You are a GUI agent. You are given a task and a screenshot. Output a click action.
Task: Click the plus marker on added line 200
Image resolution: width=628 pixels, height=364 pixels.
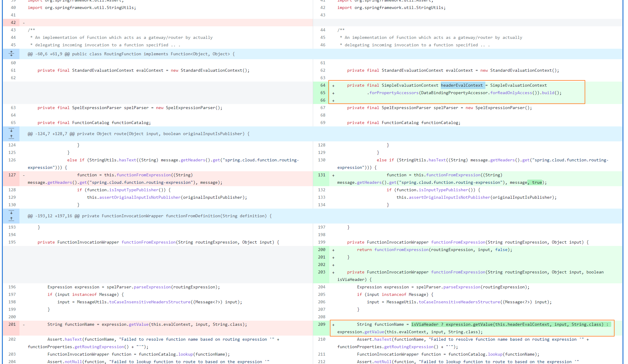333,250
